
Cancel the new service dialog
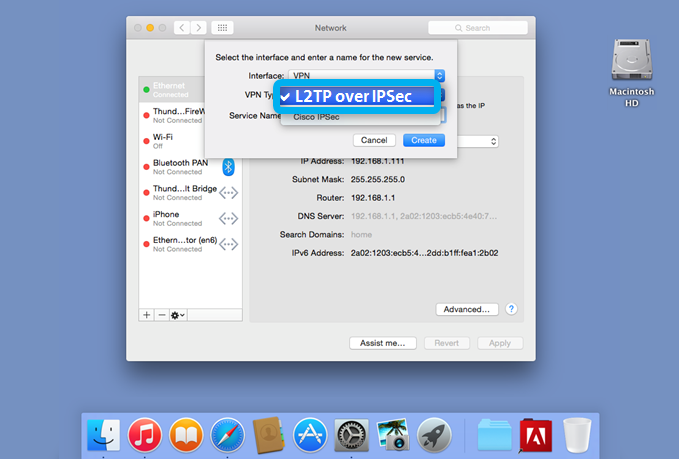[374, 140]
